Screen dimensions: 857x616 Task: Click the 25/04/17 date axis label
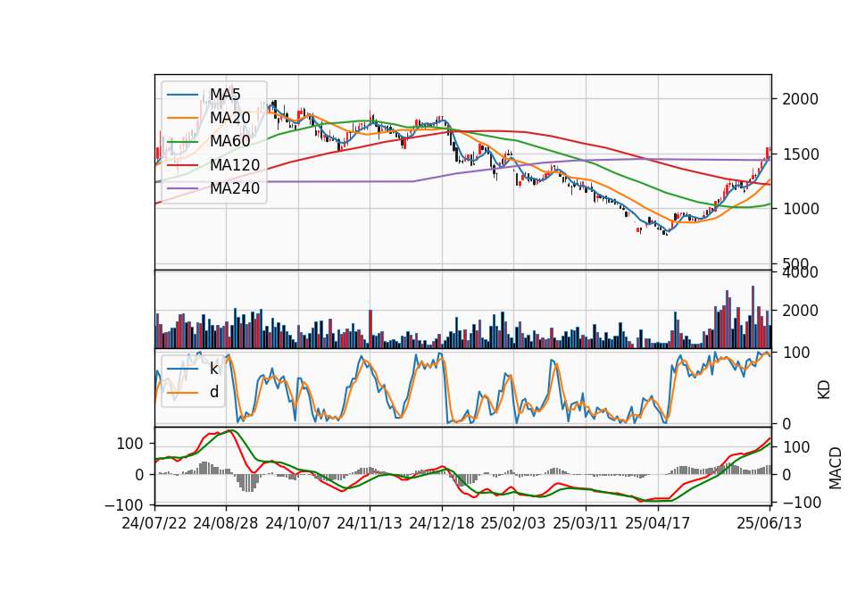tap(658, 523)
